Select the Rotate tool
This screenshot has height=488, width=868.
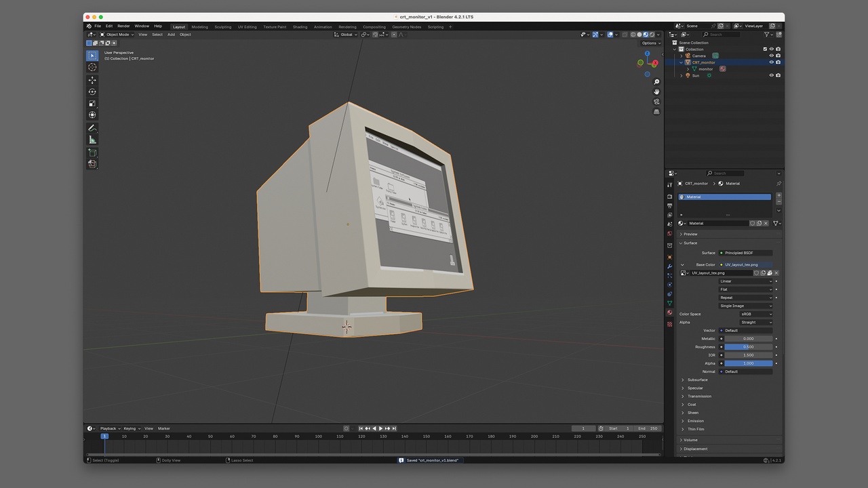[92, 91]
